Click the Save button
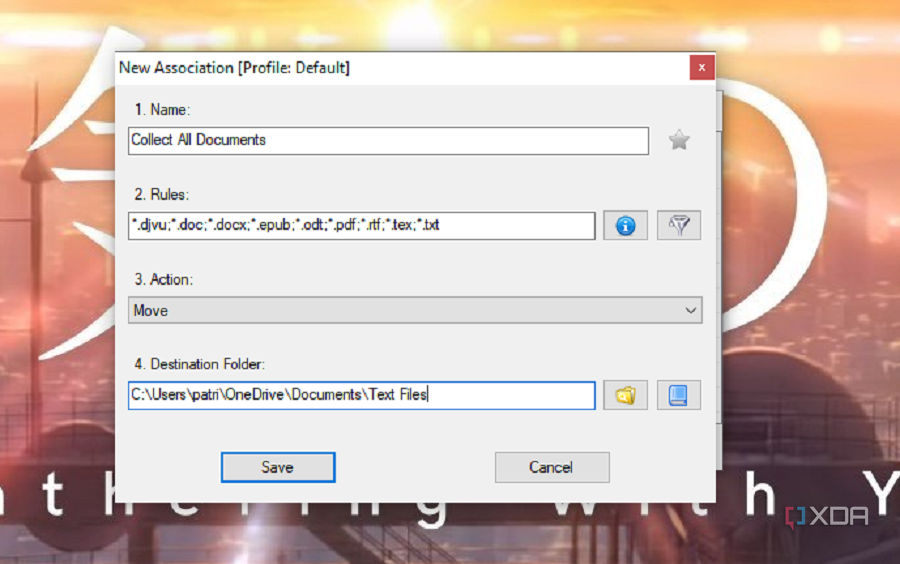900x564 pixels. tap(278, 467)
